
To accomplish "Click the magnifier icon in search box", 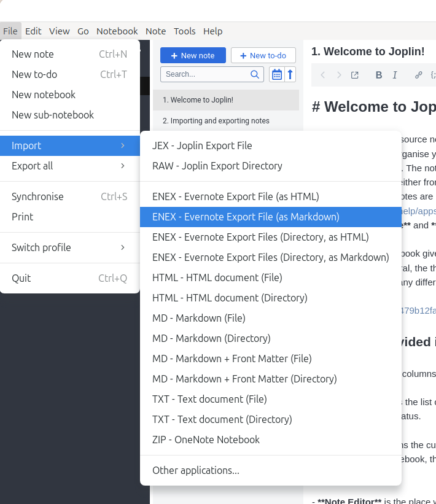I will coord(255,74).
